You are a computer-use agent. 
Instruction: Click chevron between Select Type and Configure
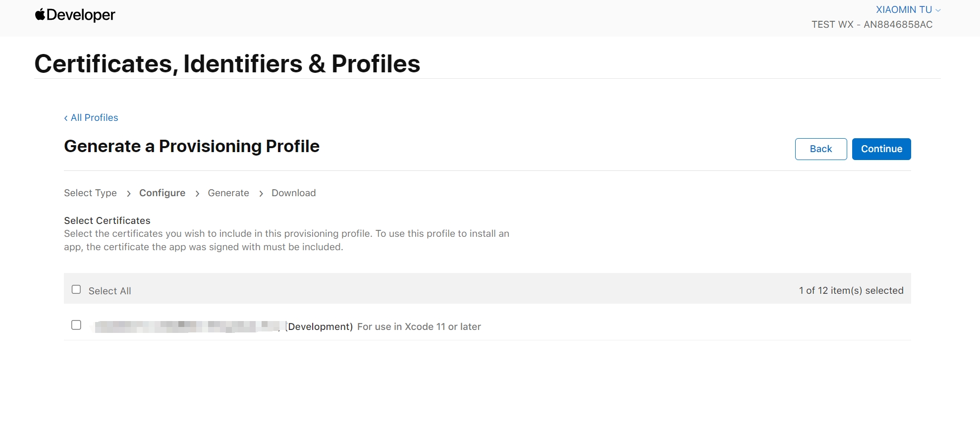coord(128,194)
